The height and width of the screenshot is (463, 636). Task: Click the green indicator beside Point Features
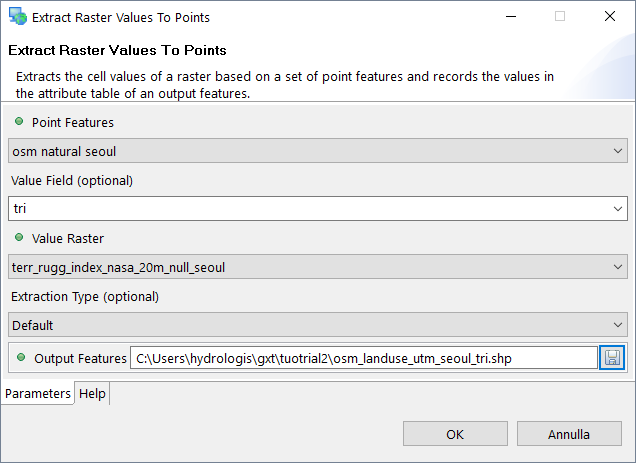point(20,121)
